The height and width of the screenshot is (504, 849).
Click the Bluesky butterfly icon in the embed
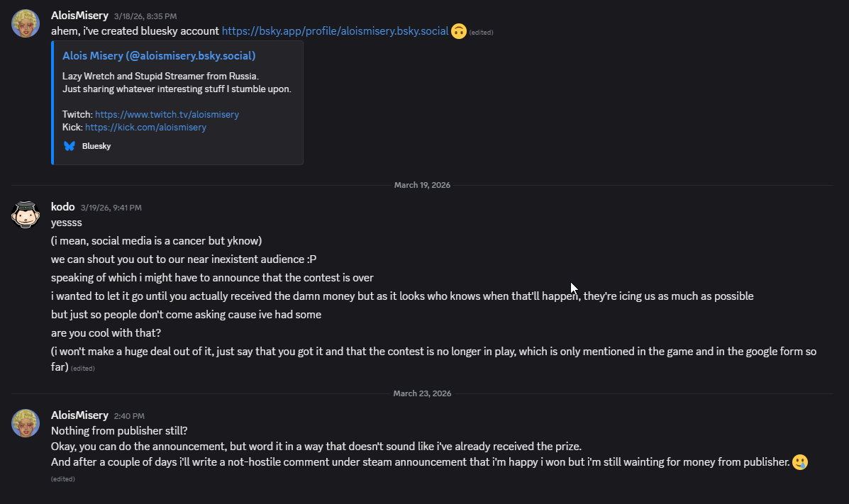coord(70,146)
